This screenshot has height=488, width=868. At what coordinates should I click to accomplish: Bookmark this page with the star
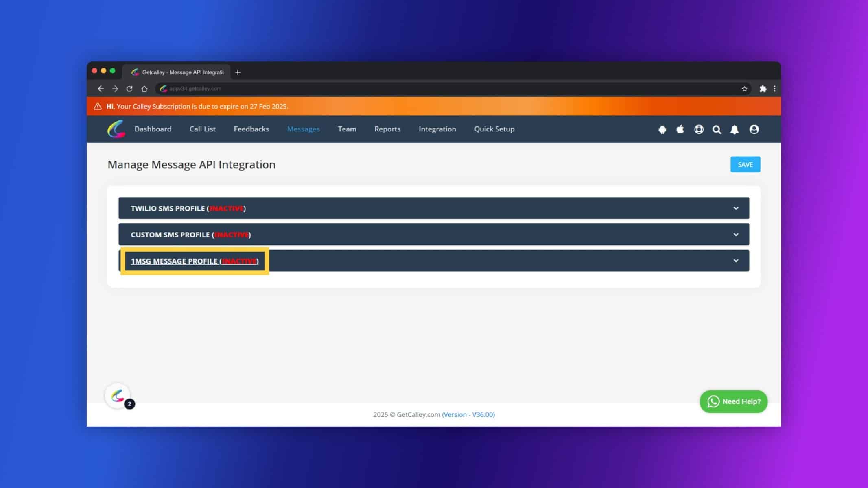click(744, 89)
